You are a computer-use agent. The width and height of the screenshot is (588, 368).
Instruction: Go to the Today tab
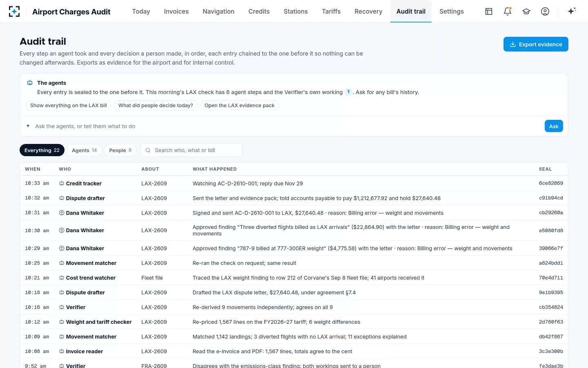click(141, 11)
